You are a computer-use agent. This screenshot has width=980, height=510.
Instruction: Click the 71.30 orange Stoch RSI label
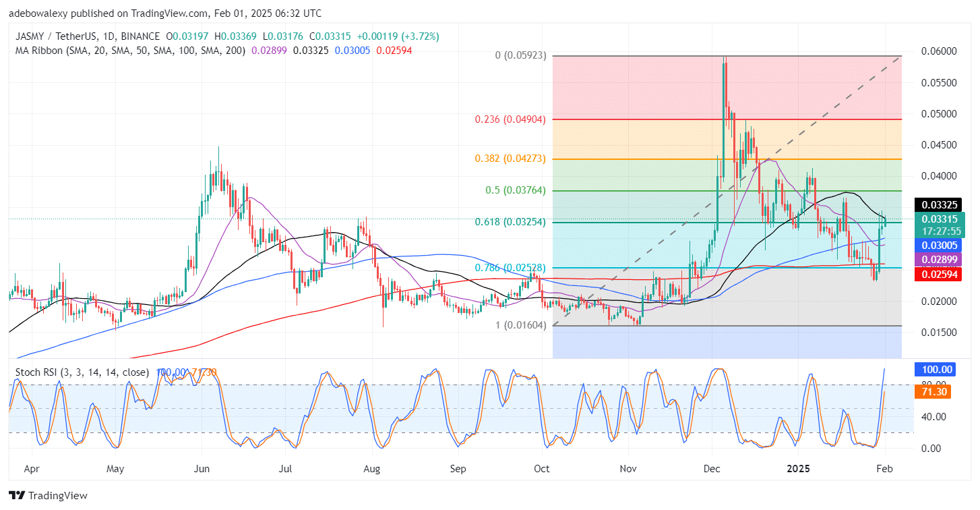click(933, 391)
